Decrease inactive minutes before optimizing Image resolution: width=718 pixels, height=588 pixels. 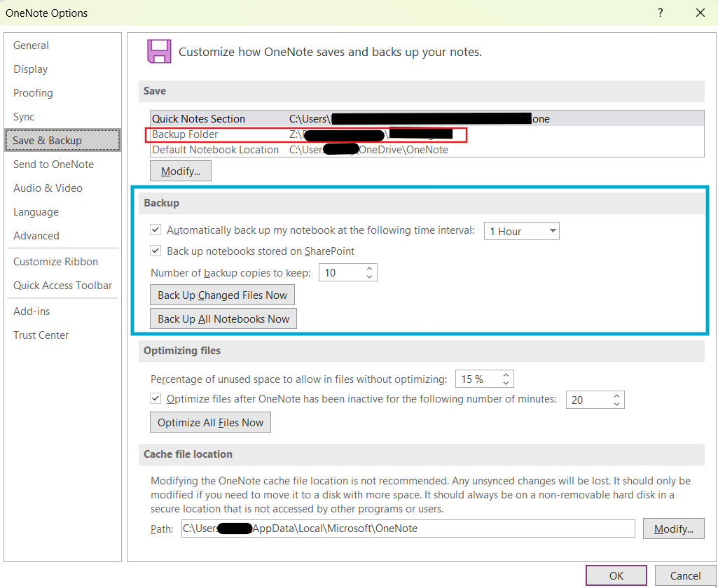(617, 404)
